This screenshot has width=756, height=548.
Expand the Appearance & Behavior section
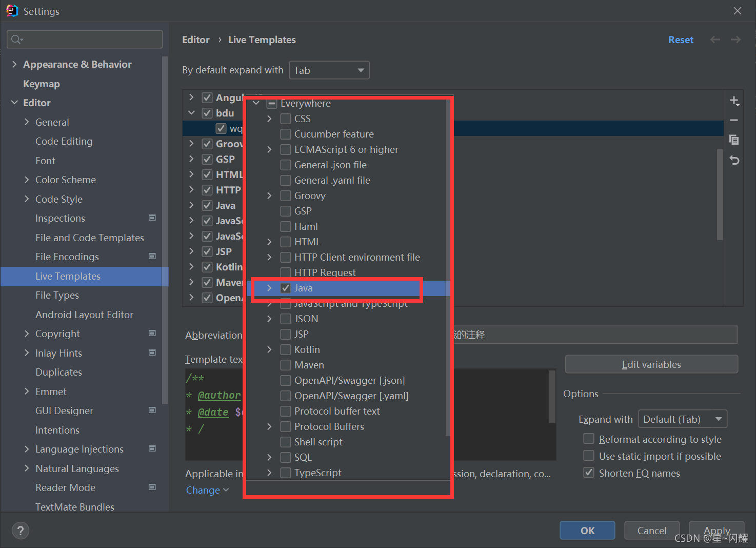[x=14, y=64]
